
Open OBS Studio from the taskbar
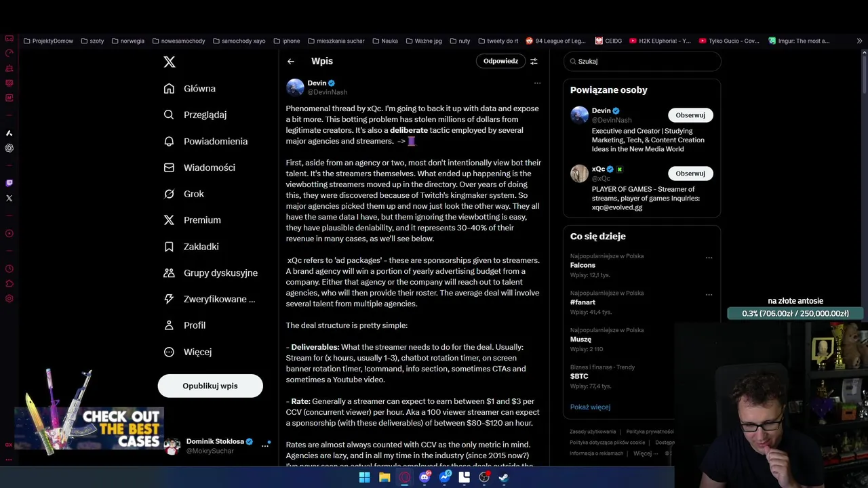pyautogui.click(x=484, y=477)
